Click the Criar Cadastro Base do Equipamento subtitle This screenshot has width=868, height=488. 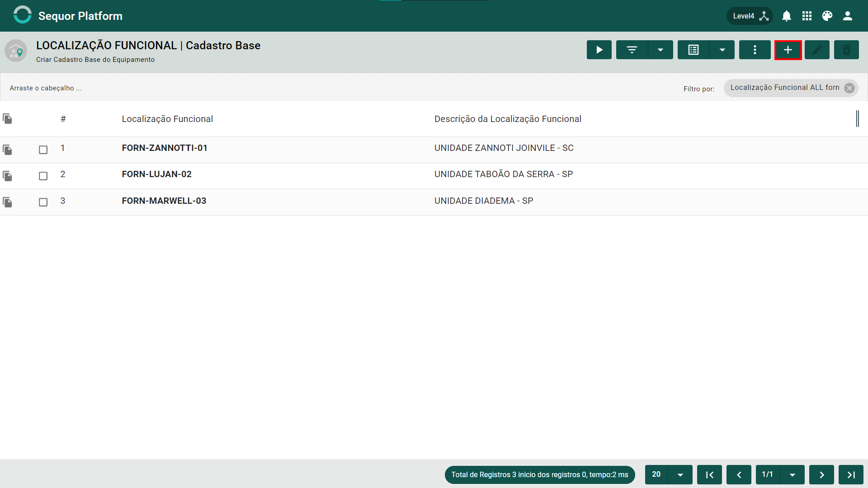tap(95, 60)
